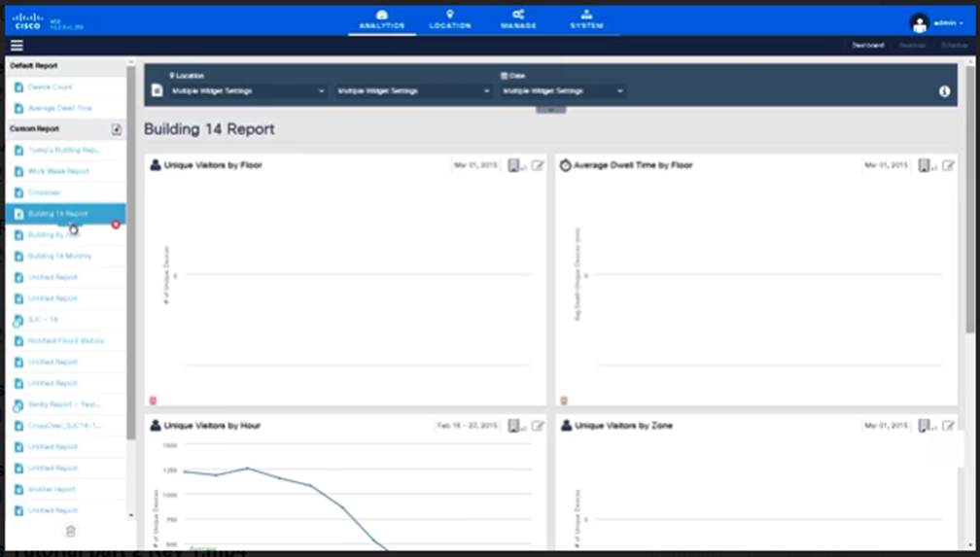Click building icon on Unique Visitors by Hour
Viewport: 980px width, 557px height.
tap(514, 426)
